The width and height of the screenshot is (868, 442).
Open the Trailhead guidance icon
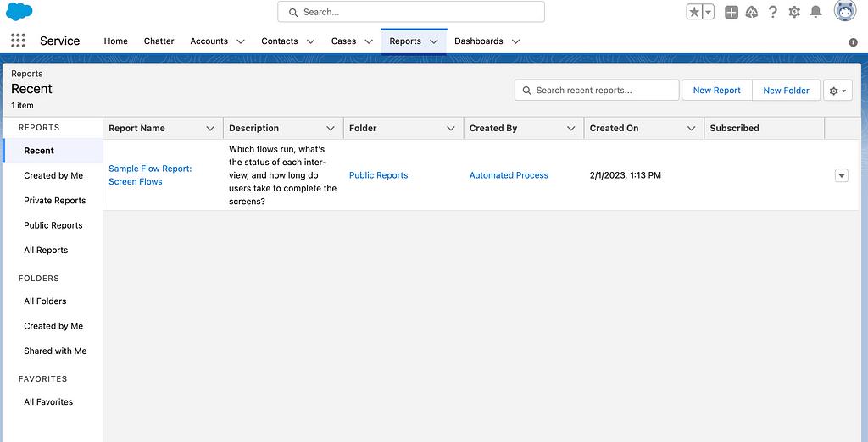click(x=752, y=12)
